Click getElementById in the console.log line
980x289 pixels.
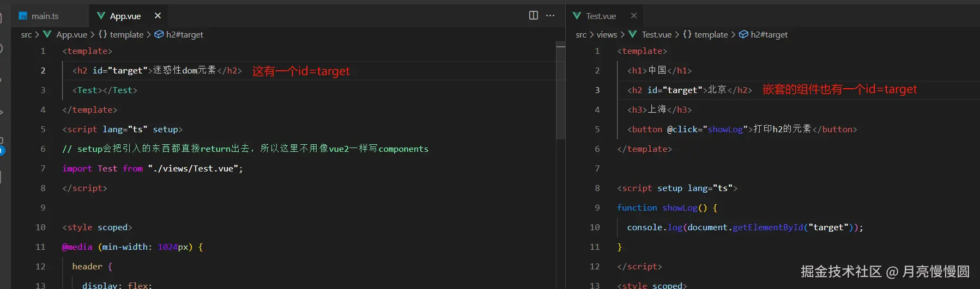[767, 227]
